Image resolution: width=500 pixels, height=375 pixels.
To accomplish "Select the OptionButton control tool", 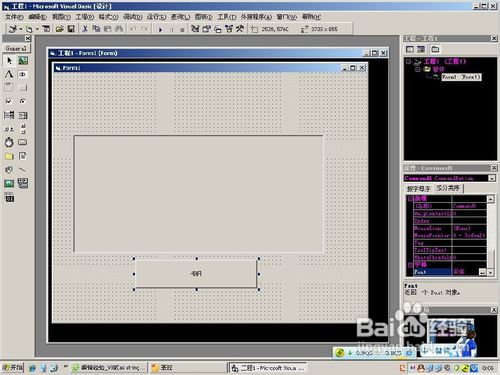I will [23, 101].
